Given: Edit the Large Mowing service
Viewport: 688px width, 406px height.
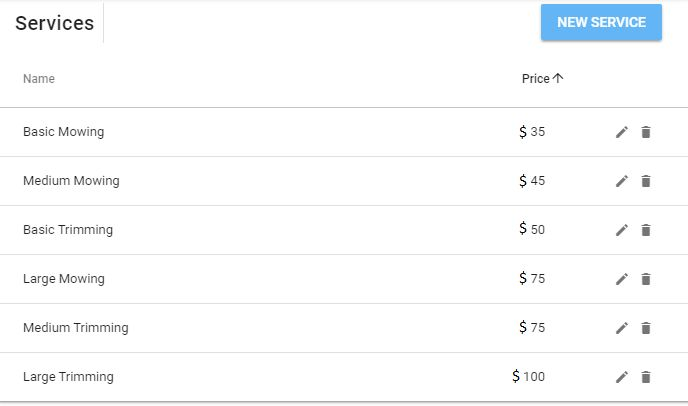Looking at the screenshot, I should point(621,279).
